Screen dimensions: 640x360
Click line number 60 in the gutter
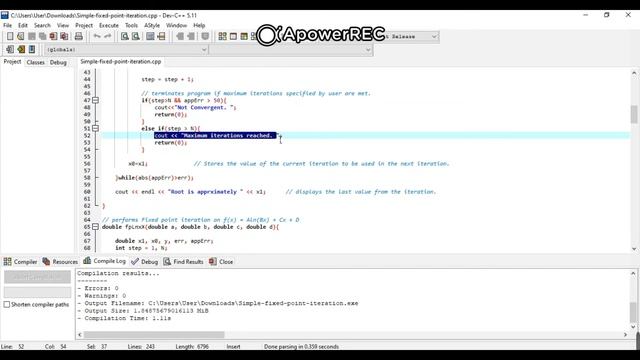pos(87,192)
